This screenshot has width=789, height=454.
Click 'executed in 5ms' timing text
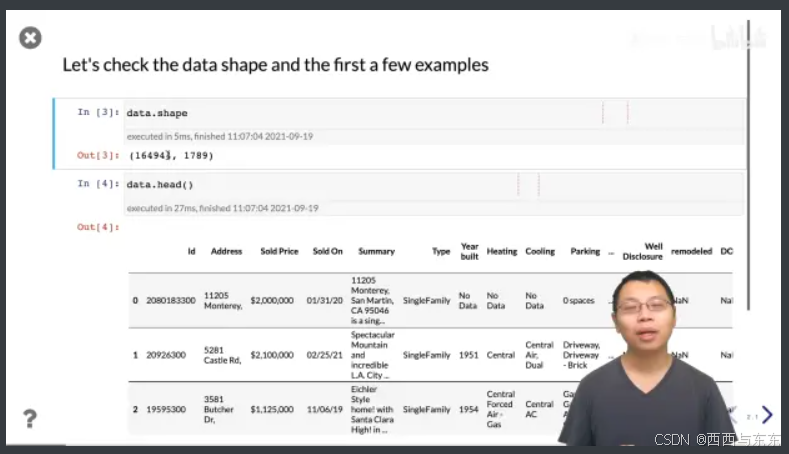tap(220, 136)
